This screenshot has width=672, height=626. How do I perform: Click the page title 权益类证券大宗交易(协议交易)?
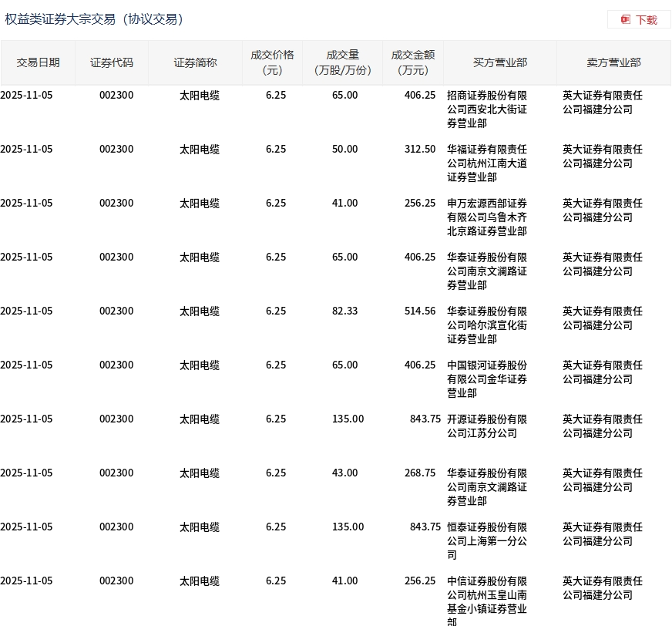[x=94, y=19]
